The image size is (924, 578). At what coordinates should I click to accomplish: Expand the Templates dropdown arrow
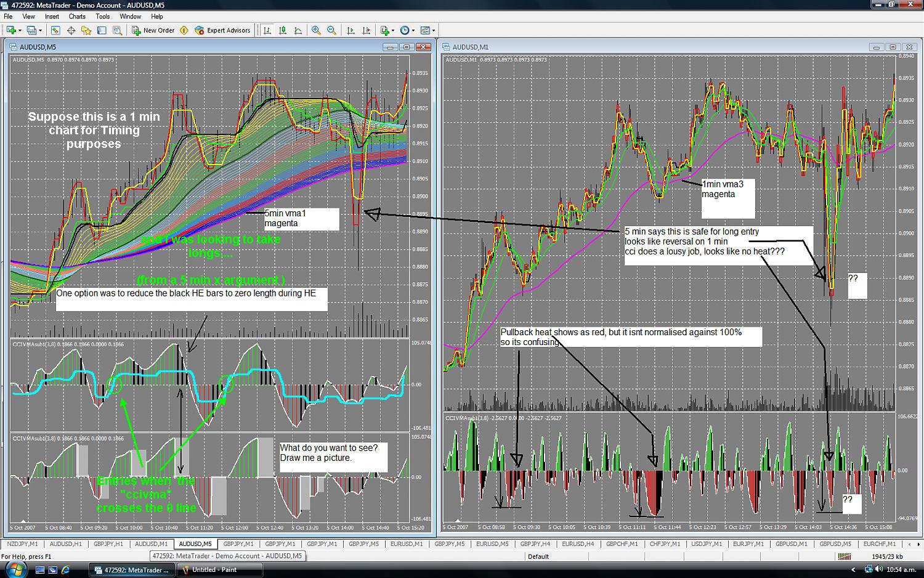coord(433,30)
